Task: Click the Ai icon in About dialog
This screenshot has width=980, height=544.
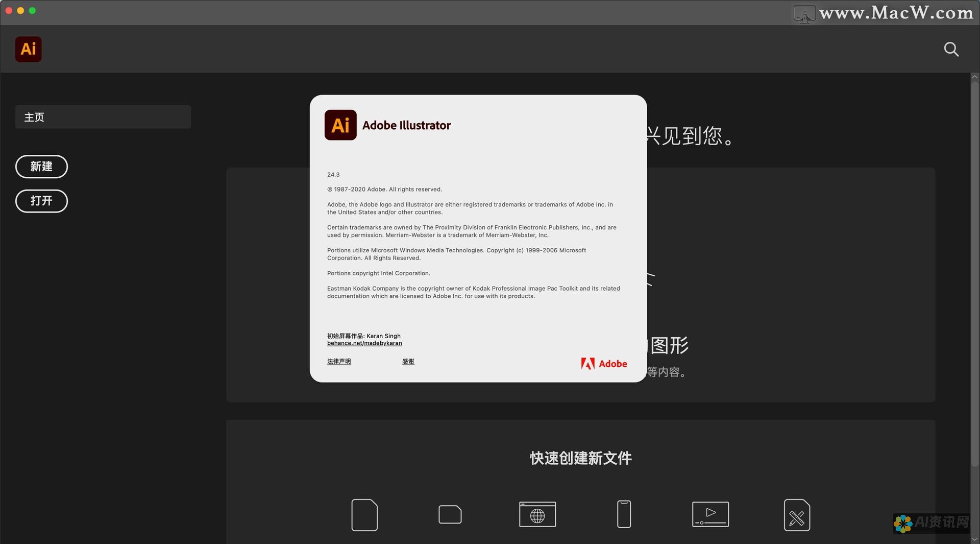Action: [340, 125]
